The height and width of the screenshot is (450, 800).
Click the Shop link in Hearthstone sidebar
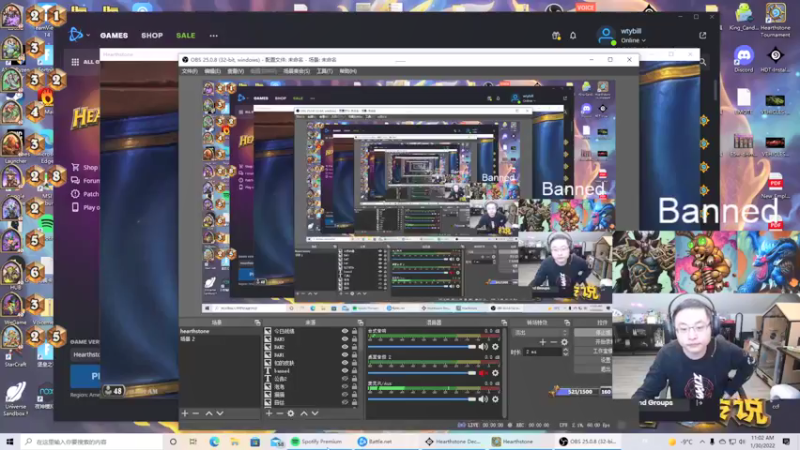pos(85,167)
